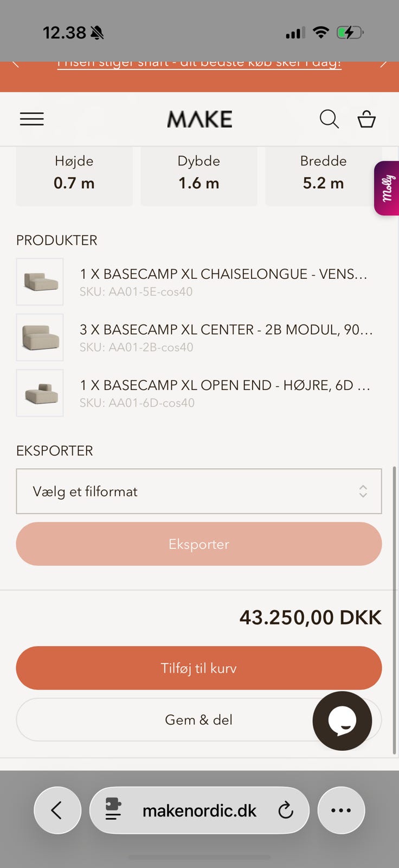Image resolution: width=399 pixels, height=868 pixels.
Task: Open browser three-dots options menu
Action: [341, 810]
